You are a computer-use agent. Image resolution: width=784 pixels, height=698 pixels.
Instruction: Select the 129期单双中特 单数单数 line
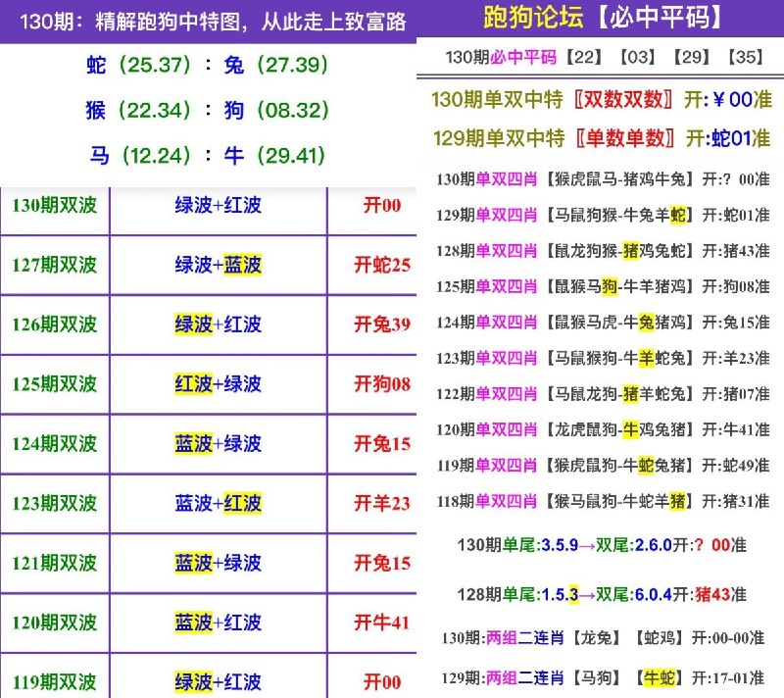(602, 139)
